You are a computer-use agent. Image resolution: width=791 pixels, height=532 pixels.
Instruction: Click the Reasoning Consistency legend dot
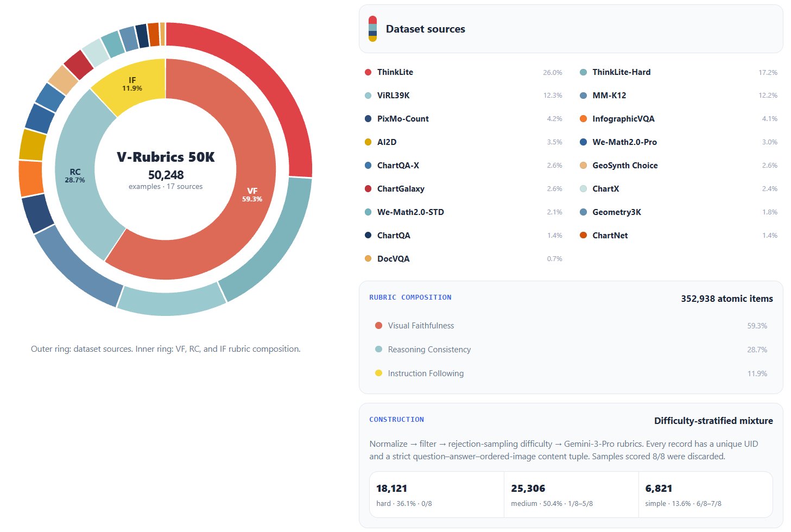(x=378, y=350)
